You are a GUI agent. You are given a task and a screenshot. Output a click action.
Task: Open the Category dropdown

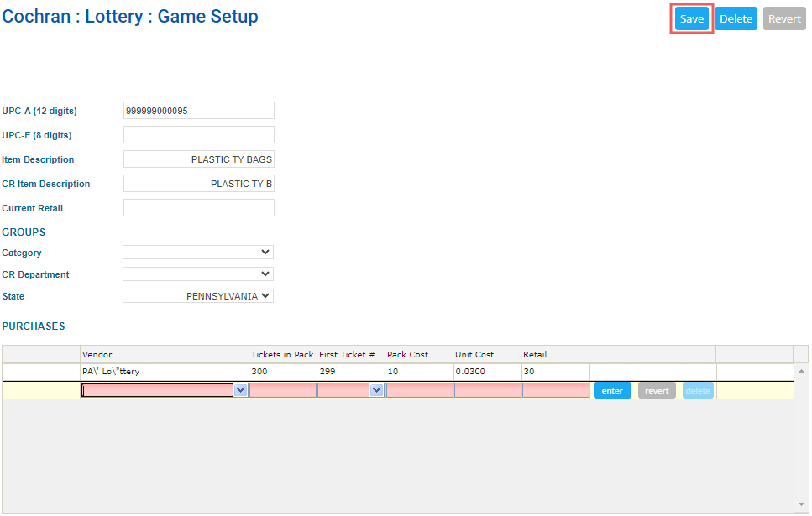point(197,252)
